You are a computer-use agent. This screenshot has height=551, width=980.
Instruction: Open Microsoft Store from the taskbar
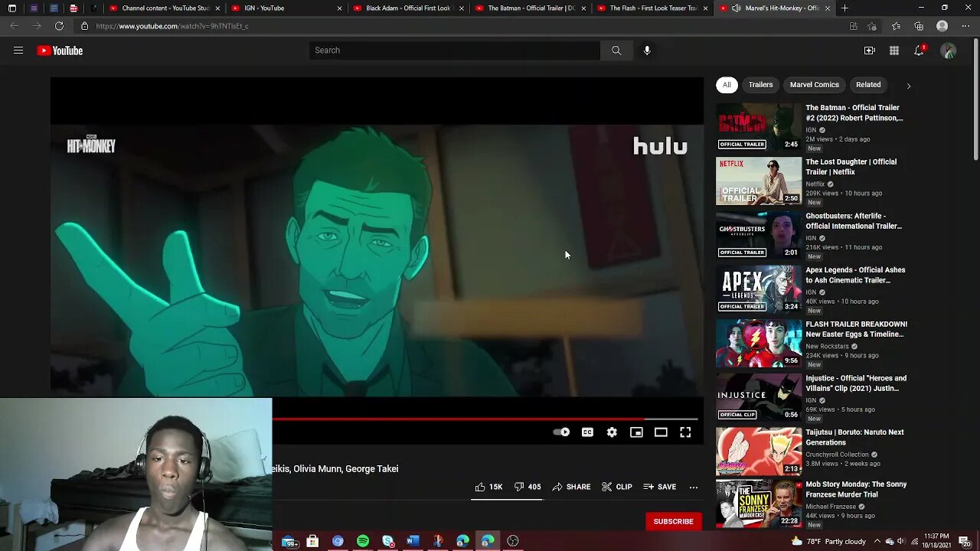312,541
